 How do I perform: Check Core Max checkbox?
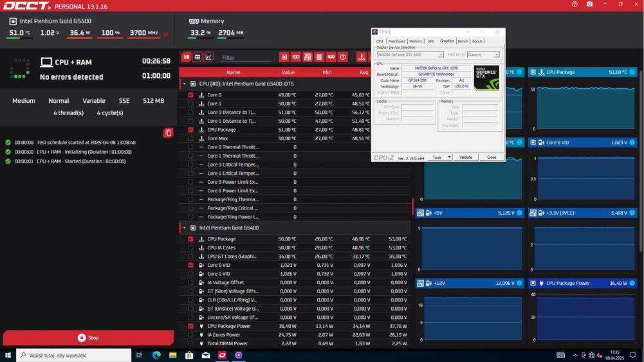click(x=190, y=138)
